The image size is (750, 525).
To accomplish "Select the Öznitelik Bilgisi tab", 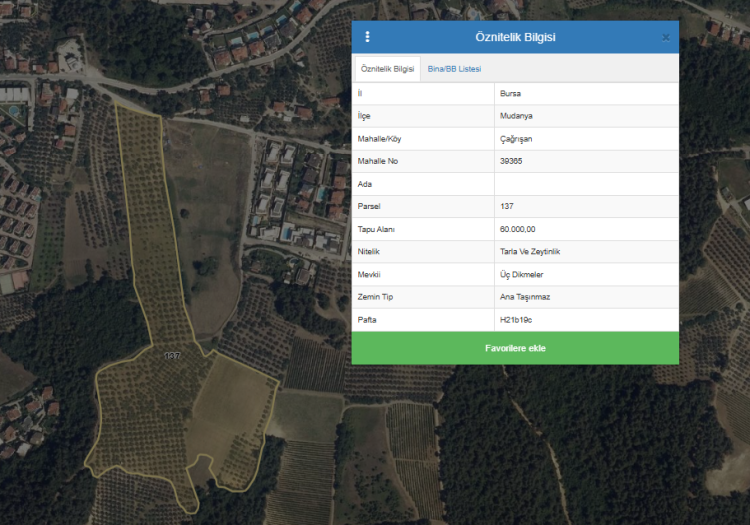I will 387,69.
